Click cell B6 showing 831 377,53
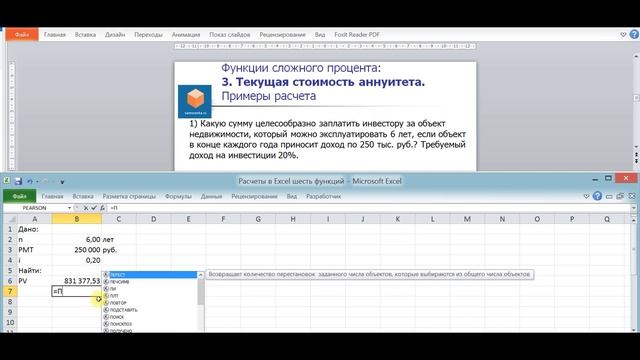 77,281
